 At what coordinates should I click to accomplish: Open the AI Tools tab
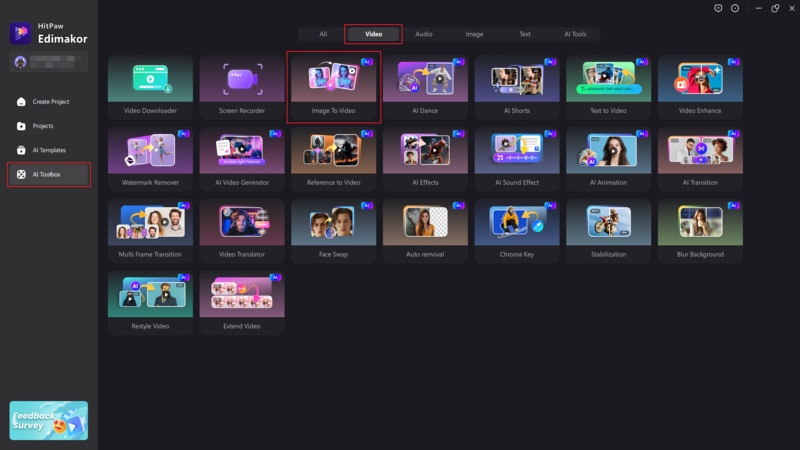tap(575, 34)
